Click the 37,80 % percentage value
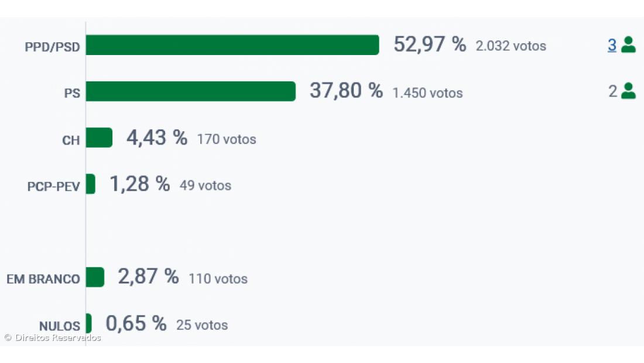 pos(346,91)
